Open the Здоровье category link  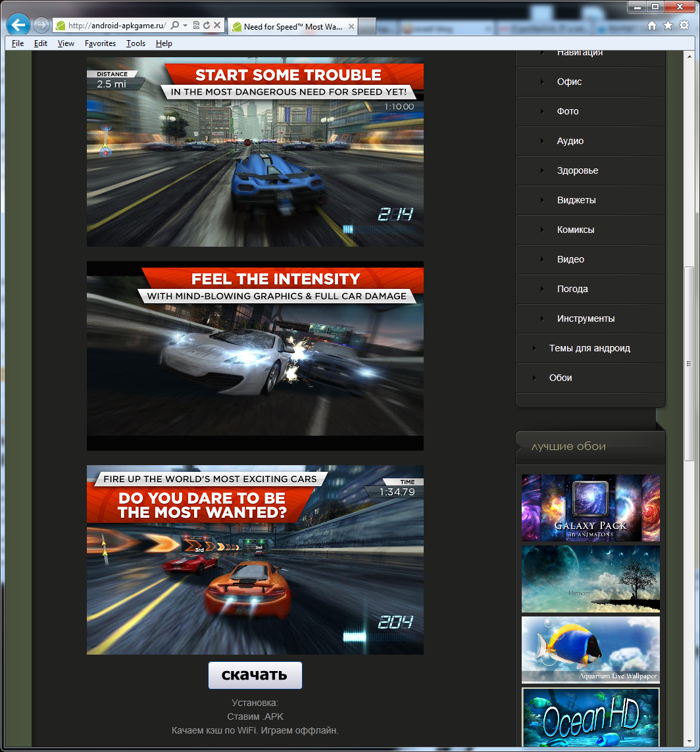click(x=577, y=171)
